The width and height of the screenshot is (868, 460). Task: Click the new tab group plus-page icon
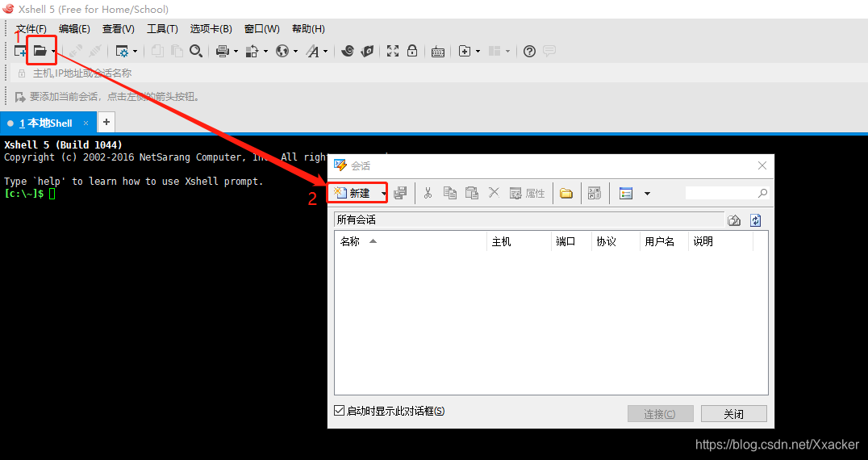click(465, 51)
